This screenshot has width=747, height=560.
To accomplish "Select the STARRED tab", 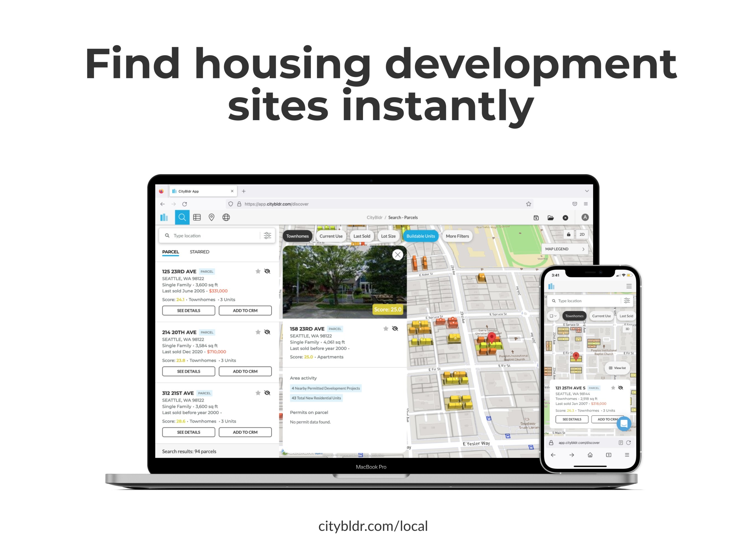I will (200, 252).
